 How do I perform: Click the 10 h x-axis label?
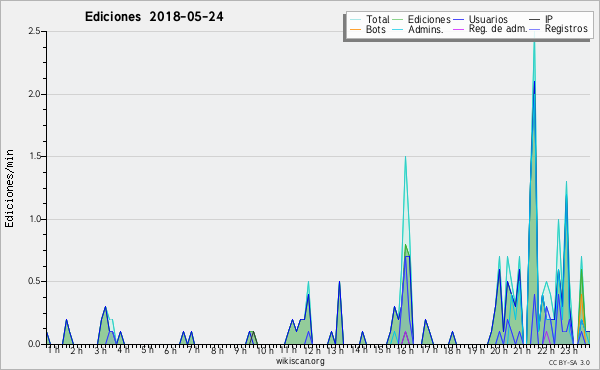pyautogui.click(x=265, y=350)
